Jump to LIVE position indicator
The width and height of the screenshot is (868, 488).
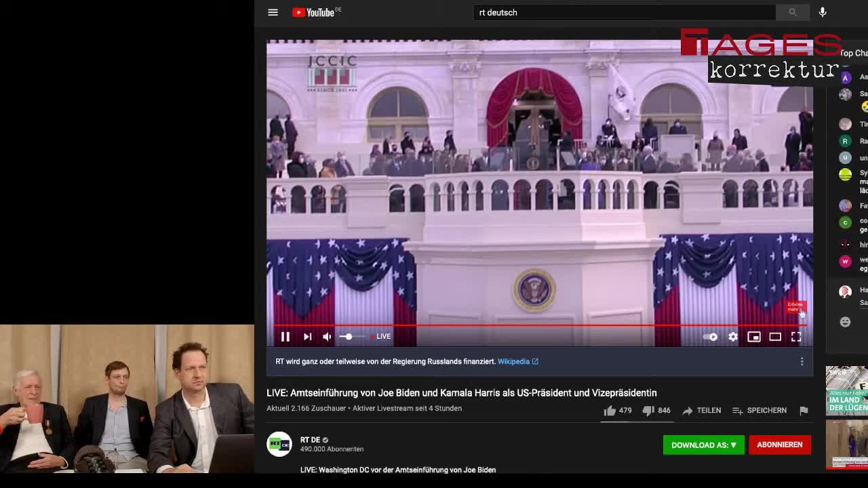381,337
